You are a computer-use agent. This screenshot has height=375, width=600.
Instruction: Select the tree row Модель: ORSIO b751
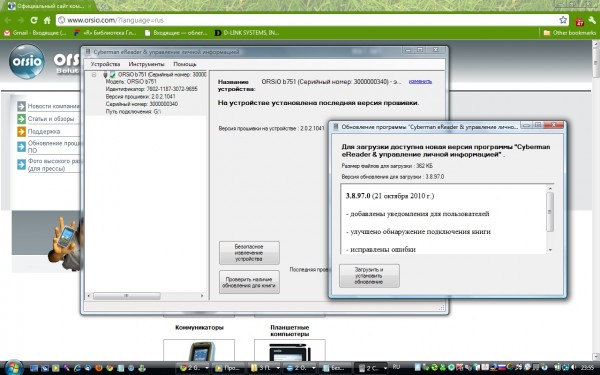(x=131, y=82)
